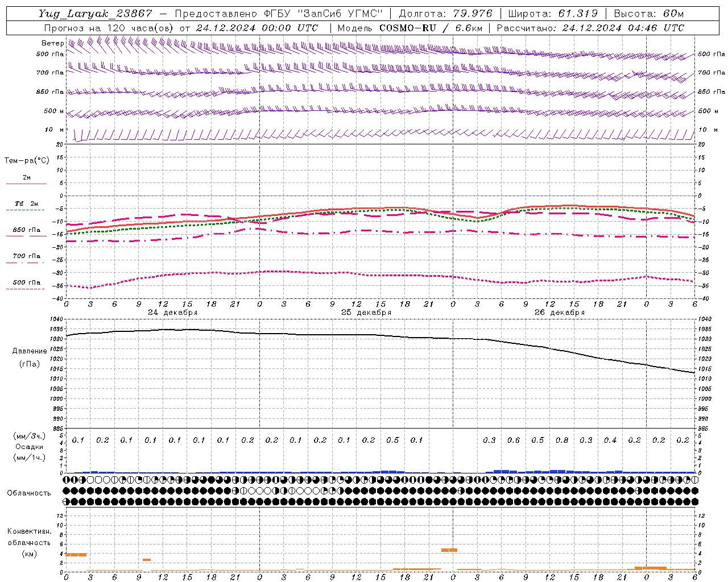Click the Конвективн. облачность label
Viewport: 728px width, 582px height.
tap(29, 537)
